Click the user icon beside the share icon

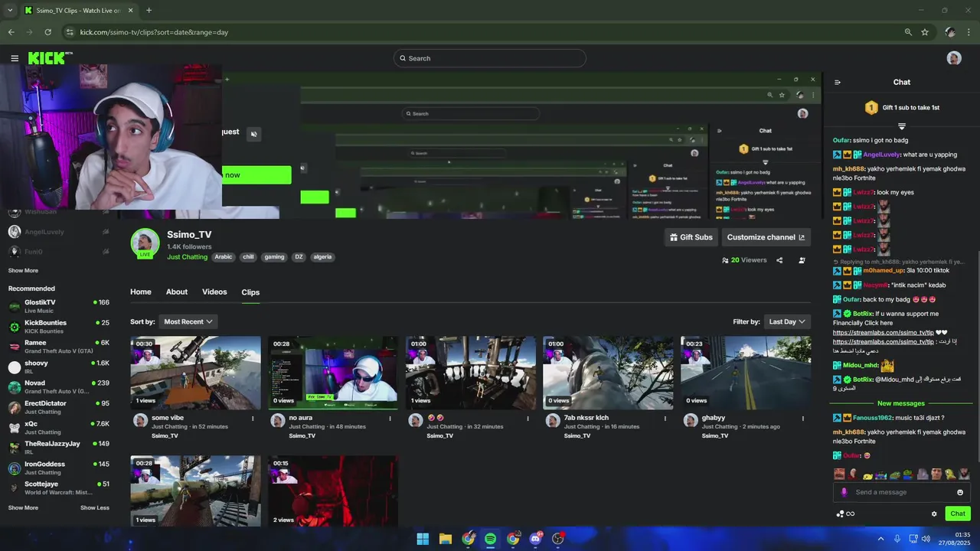tap(802, 260)
